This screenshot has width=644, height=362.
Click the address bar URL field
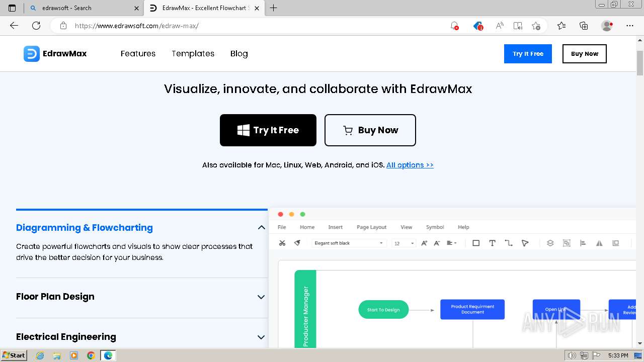click(x=257, y=26)
